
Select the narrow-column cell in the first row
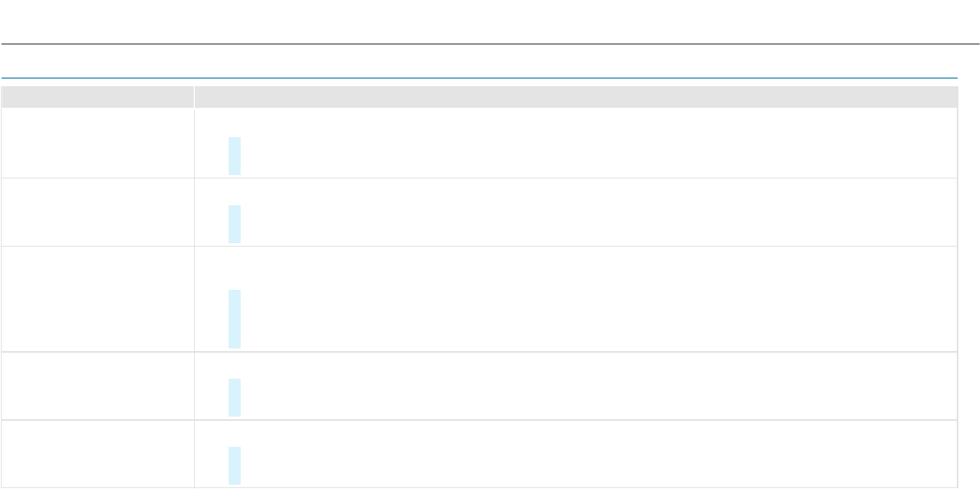[x=97, y=143]
